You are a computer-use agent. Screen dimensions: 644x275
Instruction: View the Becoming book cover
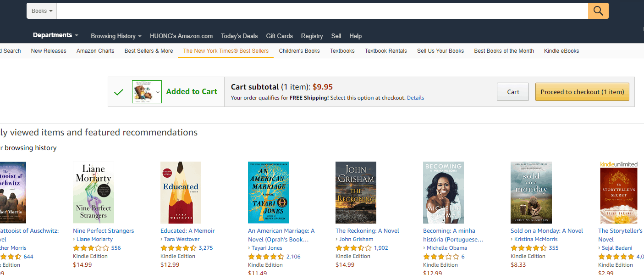(x=443, y=192)
